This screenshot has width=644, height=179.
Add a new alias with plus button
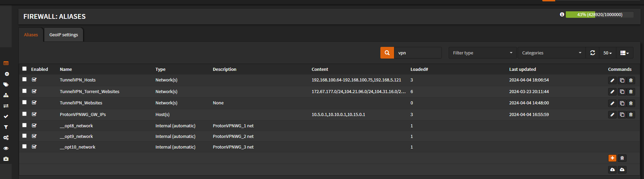point(612,158)
